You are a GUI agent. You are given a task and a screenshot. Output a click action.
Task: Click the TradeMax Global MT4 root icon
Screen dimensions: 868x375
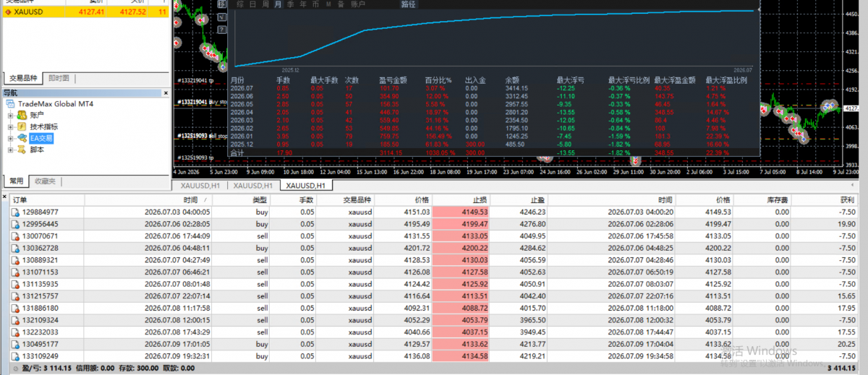pos(10,103)
